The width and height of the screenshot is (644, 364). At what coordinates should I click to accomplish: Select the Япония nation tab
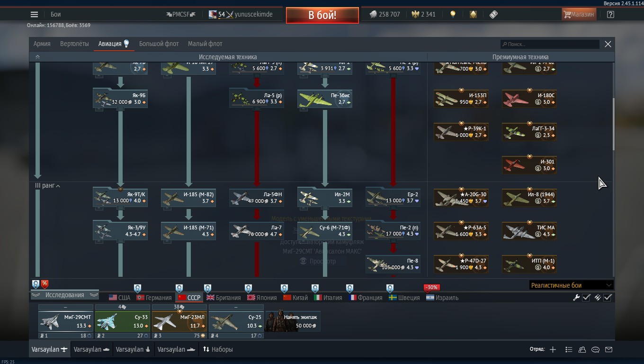(261, 298)
